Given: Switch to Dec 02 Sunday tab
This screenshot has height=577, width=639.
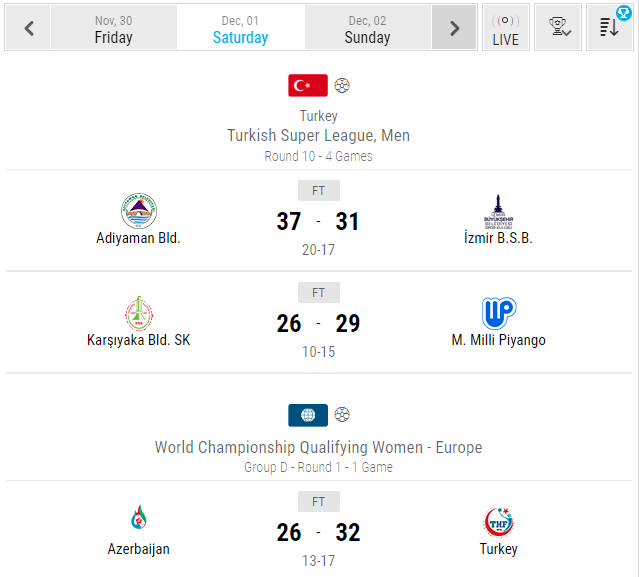Looking at the screenshot, I should (368, 28).
